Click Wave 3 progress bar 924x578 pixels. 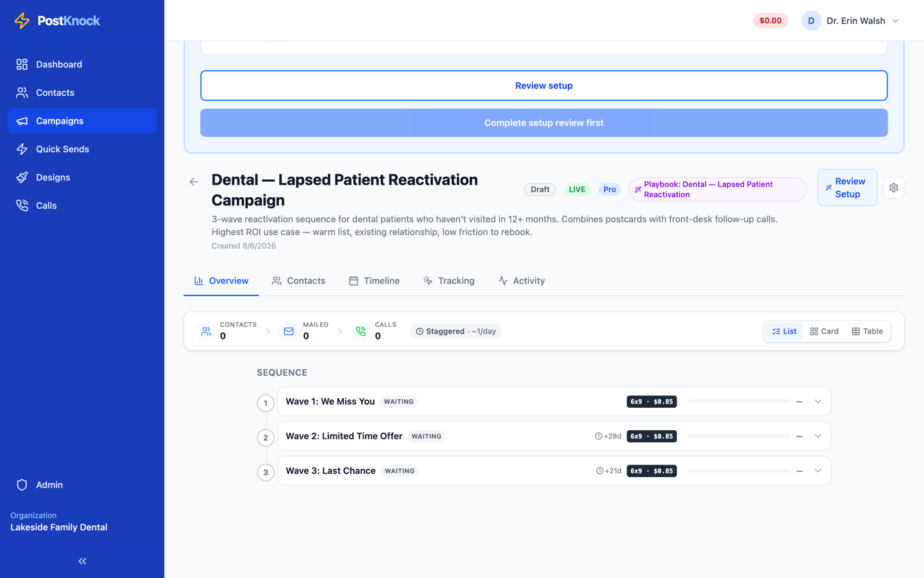(x=739, y=471)
